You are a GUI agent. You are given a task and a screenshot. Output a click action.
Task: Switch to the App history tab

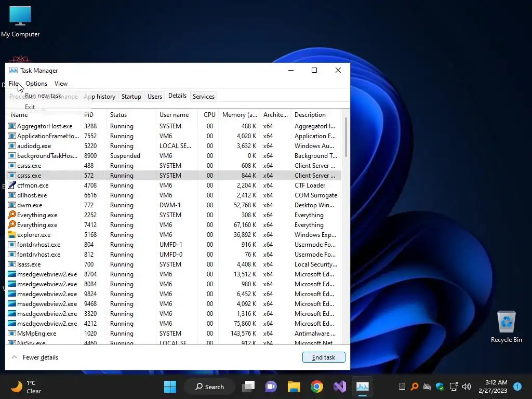(x=99, y=96)
